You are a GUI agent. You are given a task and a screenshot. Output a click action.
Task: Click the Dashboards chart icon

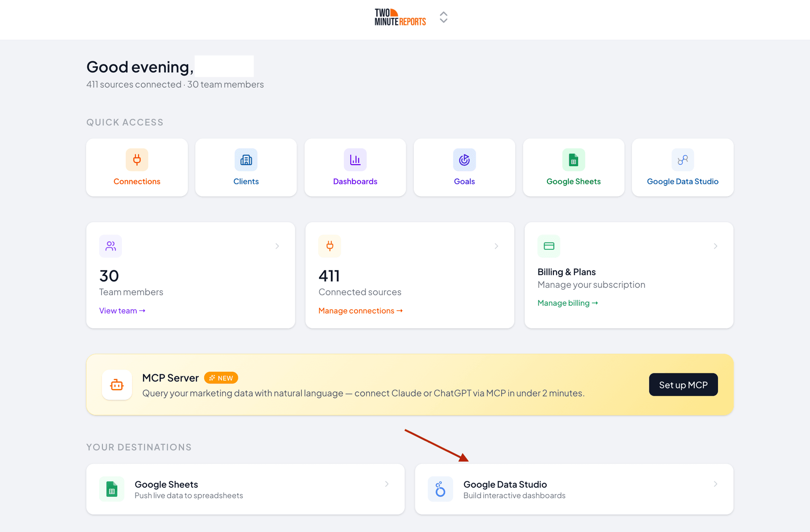355,160
